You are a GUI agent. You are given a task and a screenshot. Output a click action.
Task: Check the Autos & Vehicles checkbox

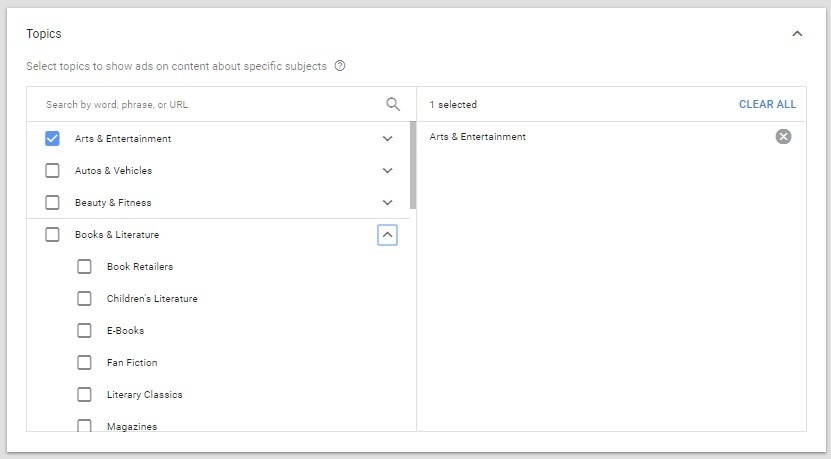[x=52, y=171]
